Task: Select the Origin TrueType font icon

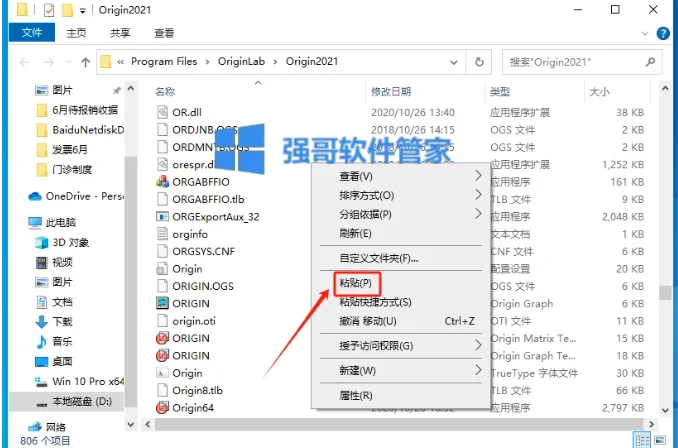Action: (162, 373)
